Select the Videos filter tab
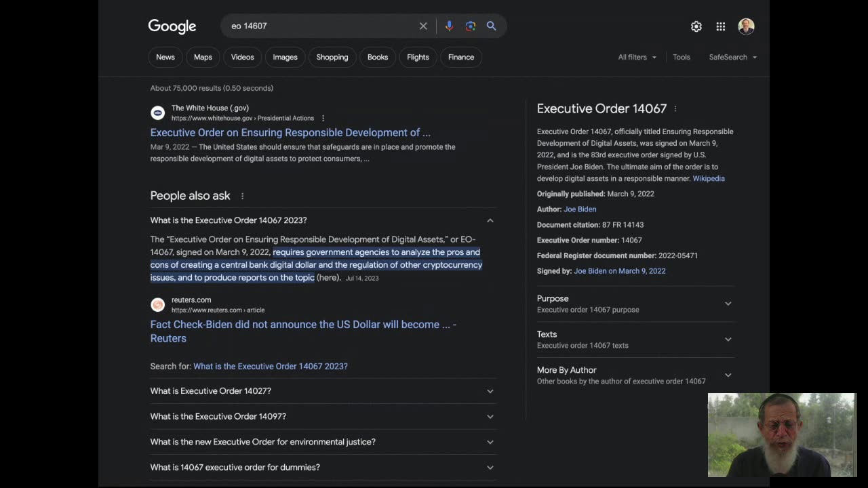The height and width of the screenshot is (488, 868). 242,57
